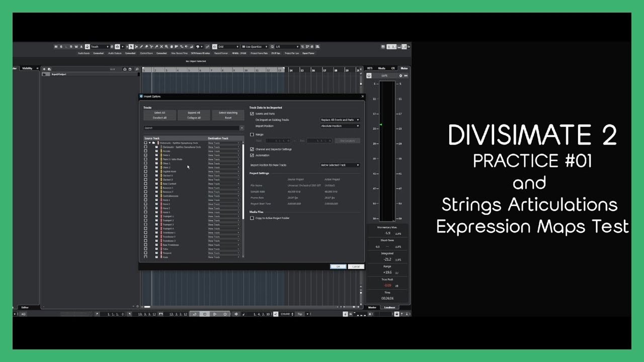
Task: Click the lock icon in bottom bar
Action: click(396, 314)
